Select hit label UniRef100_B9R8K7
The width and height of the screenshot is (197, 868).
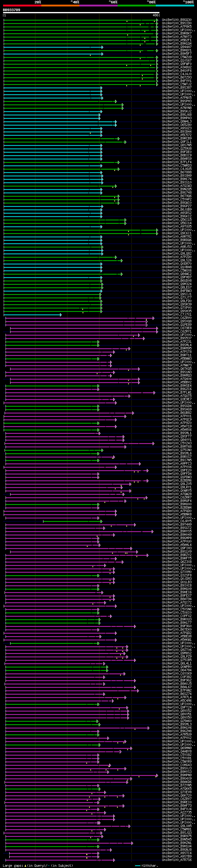(x=177, y=33)
